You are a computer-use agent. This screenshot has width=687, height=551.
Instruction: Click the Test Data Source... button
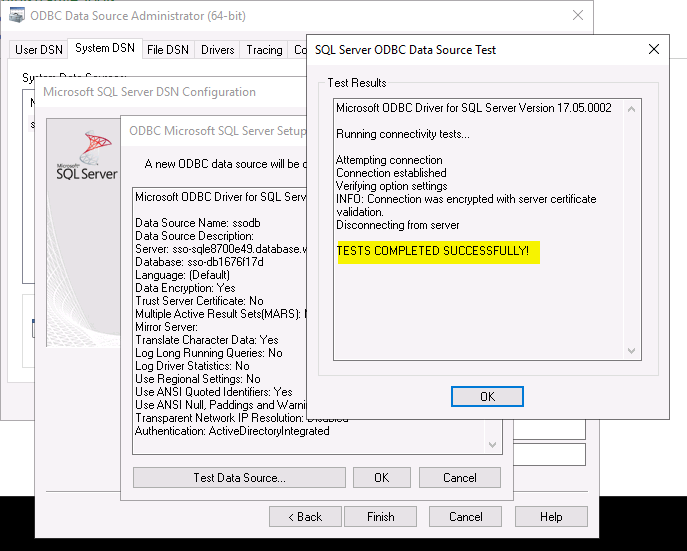(239, 478)
